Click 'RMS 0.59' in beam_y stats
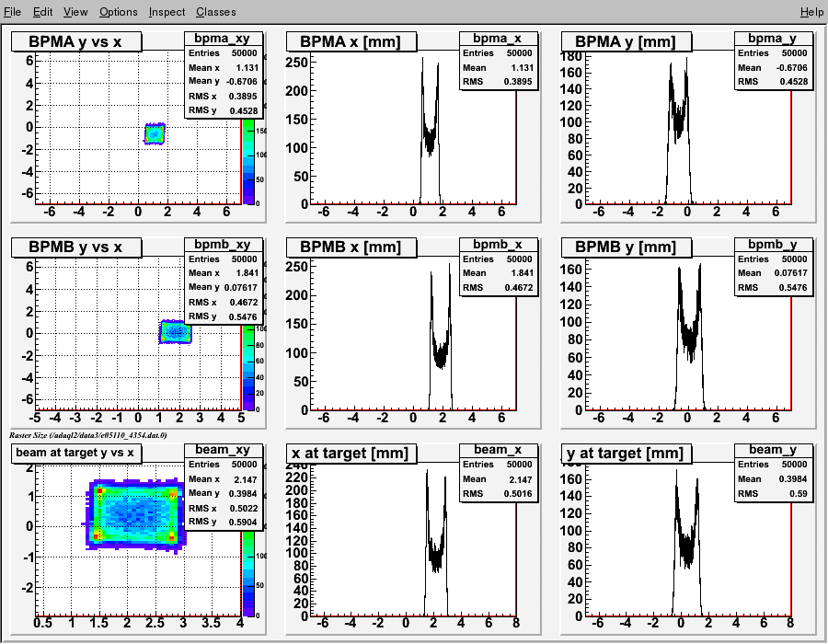 coord(773,493)
